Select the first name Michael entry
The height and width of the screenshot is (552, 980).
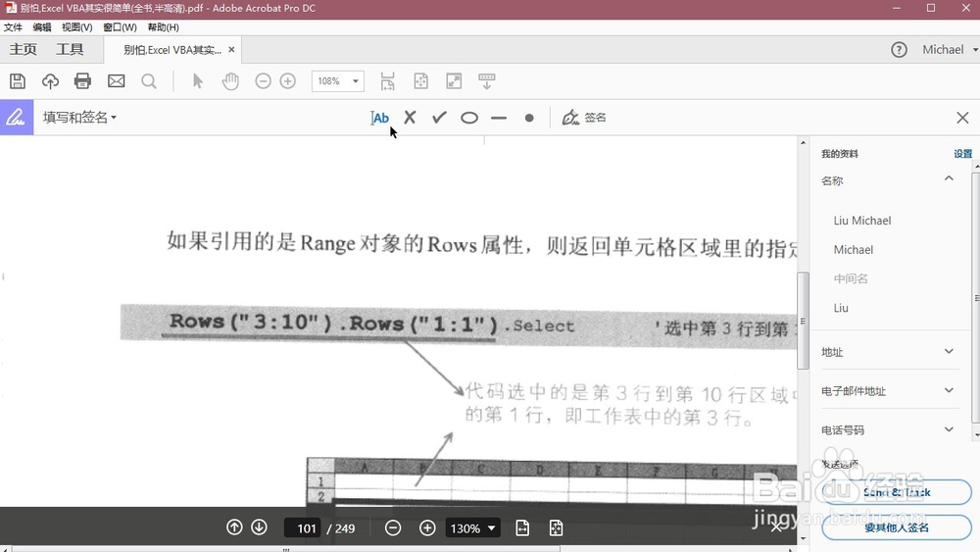point(854,250)
